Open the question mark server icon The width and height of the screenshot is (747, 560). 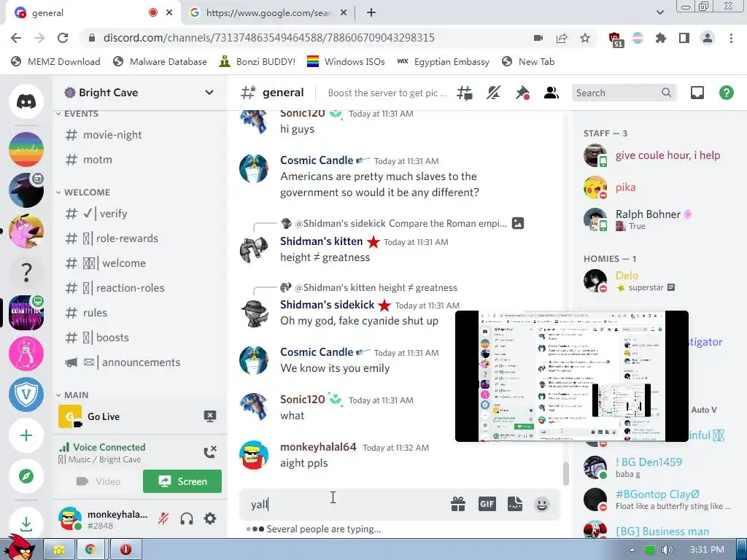pyautogui.click(x=26, y=272)
